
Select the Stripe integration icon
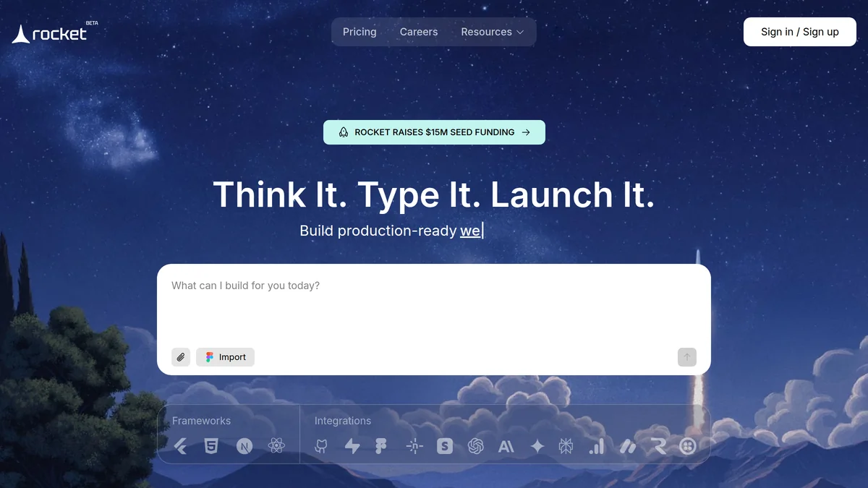(x=445, y=447)
